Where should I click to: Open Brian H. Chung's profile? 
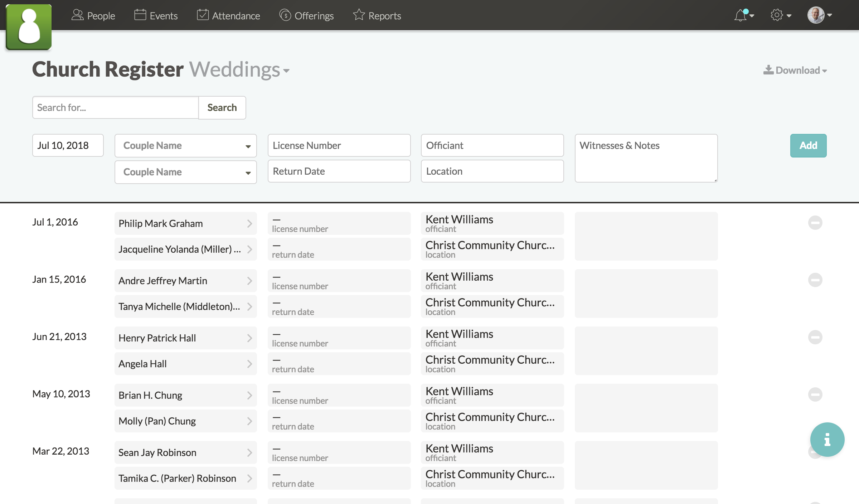(185, 395)
